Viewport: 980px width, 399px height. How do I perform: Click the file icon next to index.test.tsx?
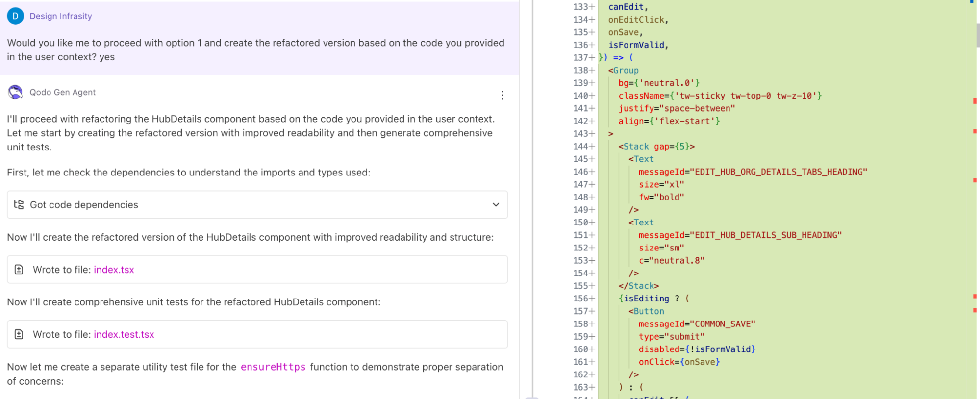click(x=19, y=334)
